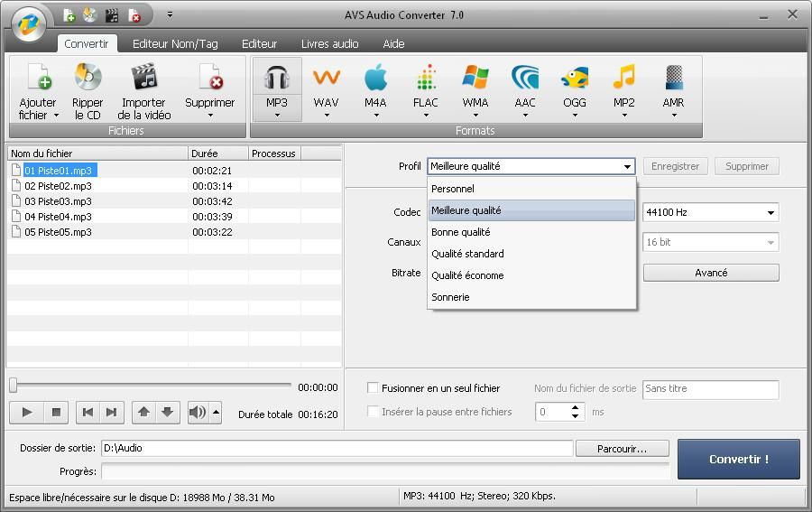This screenshot has height=512, width=812.
Task: Open the 16 bit sample size dropdown
Action: tap(711, 242)
